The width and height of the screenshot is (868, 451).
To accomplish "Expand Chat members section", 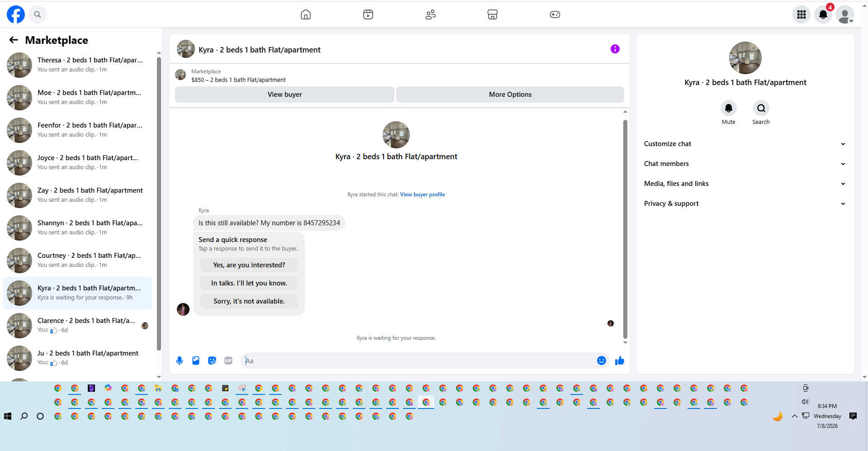I will 745,164.
